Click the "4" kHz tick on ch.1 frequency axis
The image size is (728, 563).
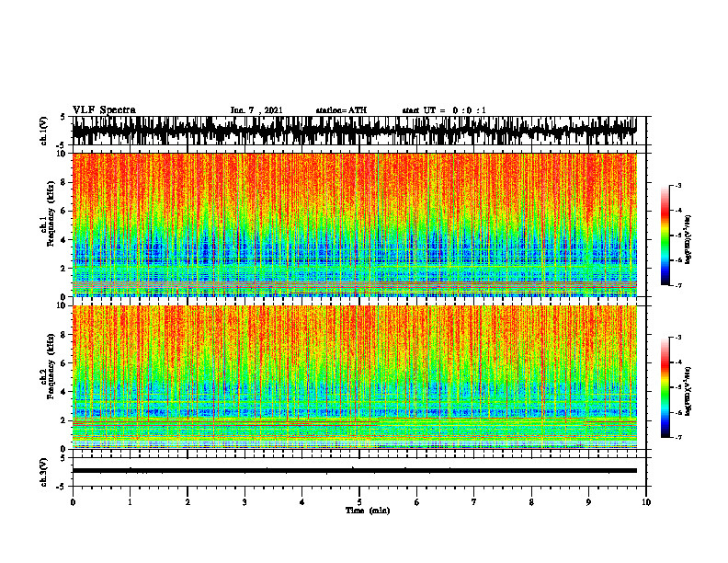click(x=63, y=240)
